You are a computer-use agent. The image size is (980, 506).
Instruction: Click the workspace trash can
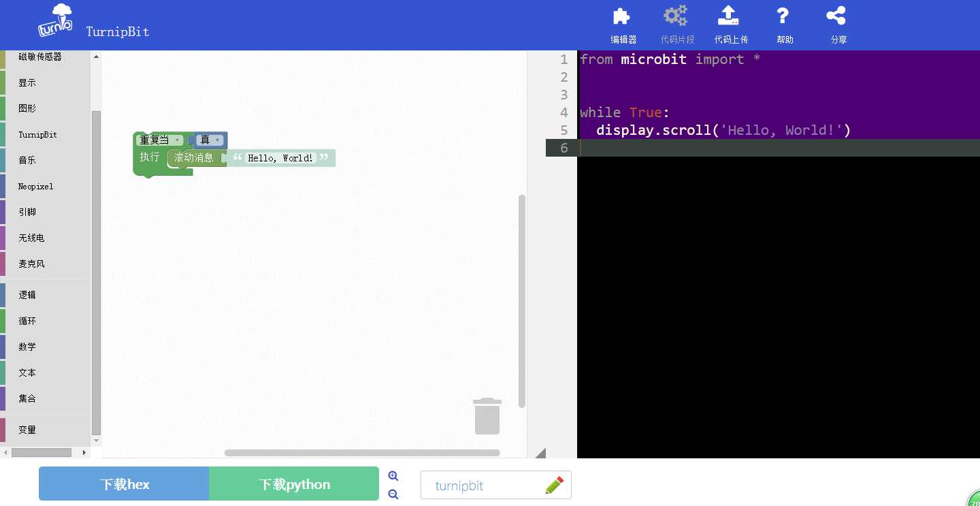pos(487,416)
